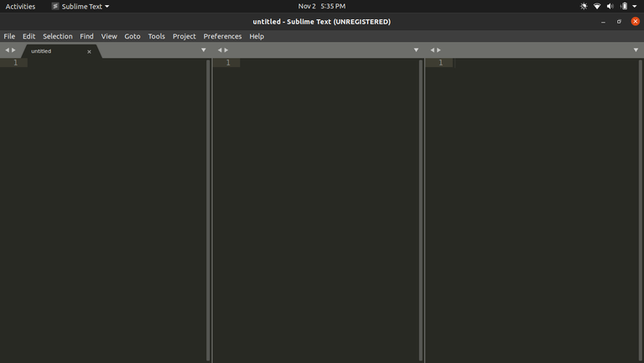Open the Activities overview
Image resolution: width=644 pixels, height=363 pixels.
[20, 6]
